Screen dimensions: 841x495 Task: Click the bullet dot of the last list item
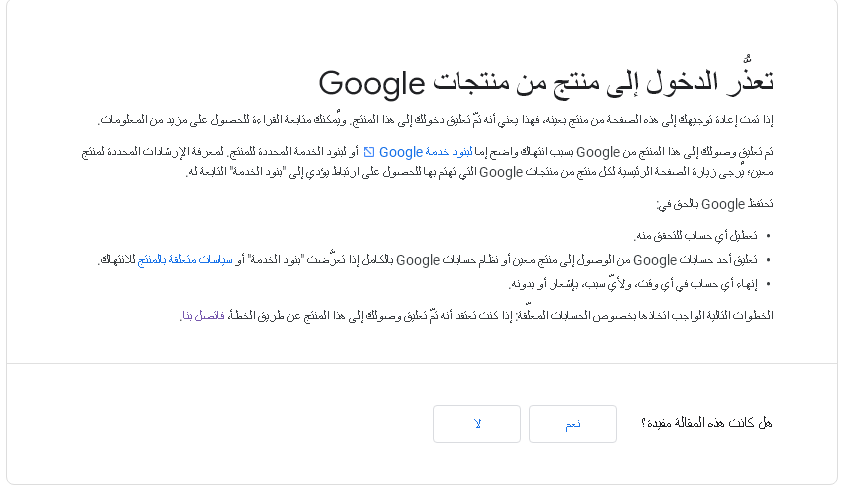pos(769,284)
